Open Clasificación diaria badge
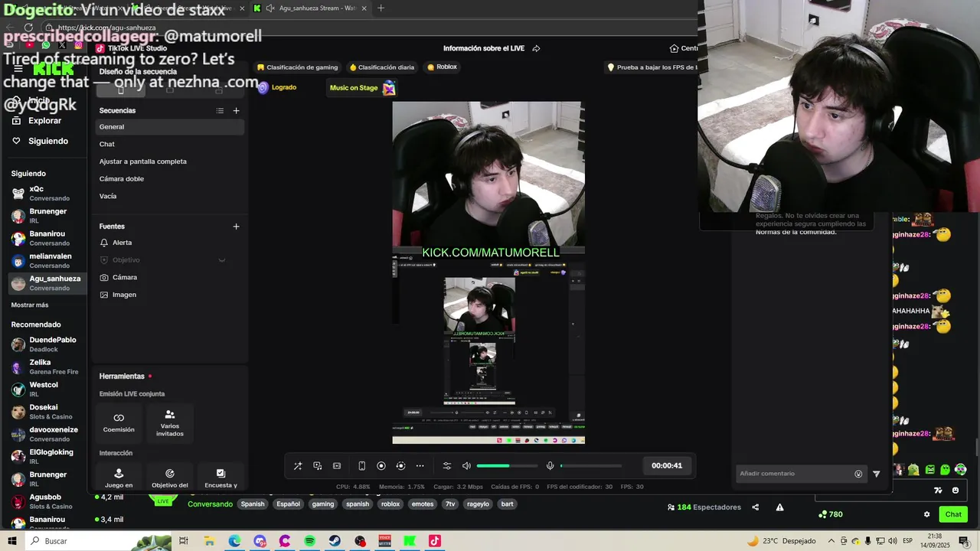The height and width of the screenshot is (551, 980). (x=382, y=67)
